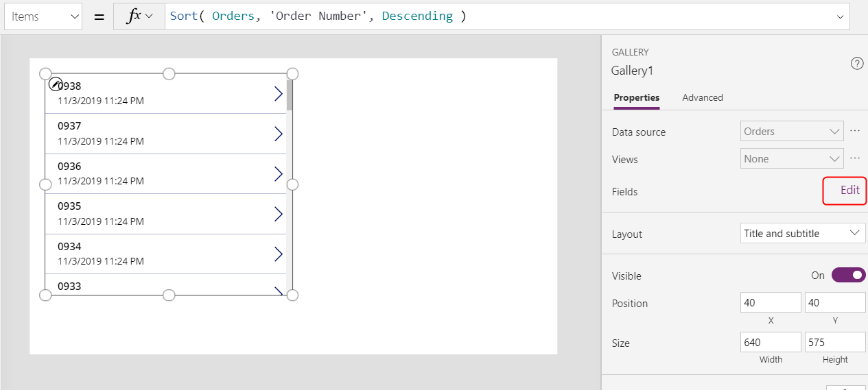Click the Size Height field
Screen dimensions: 868x390
835,342
